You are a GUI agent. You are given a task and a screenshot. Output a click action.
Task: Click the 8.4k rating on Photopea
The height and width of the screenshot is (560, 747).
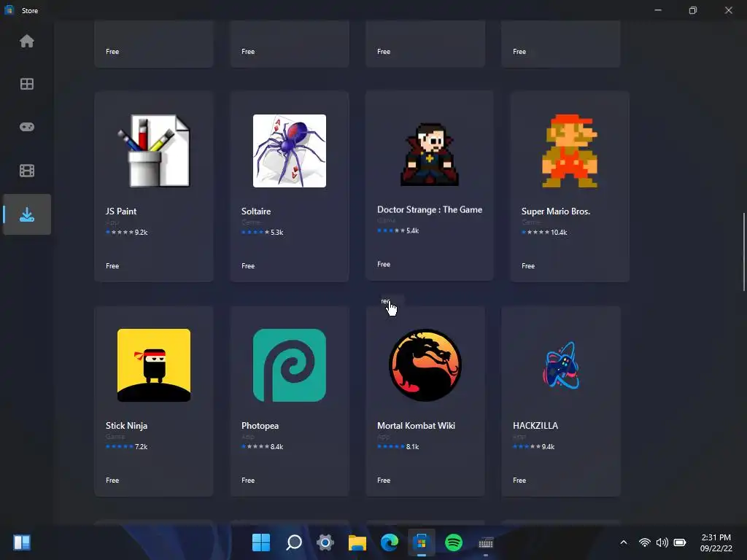coord(276,447)
